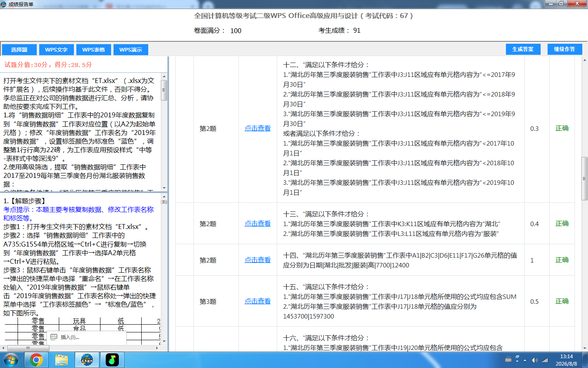Click the keyboard input method tray icon
This screenshot has height=368, width=588.
coord(508,360)
